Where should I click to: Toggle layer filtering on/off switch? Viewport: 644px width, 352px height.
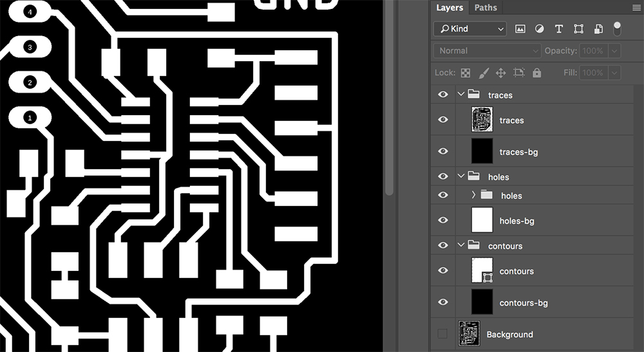[x=617, y=29]
